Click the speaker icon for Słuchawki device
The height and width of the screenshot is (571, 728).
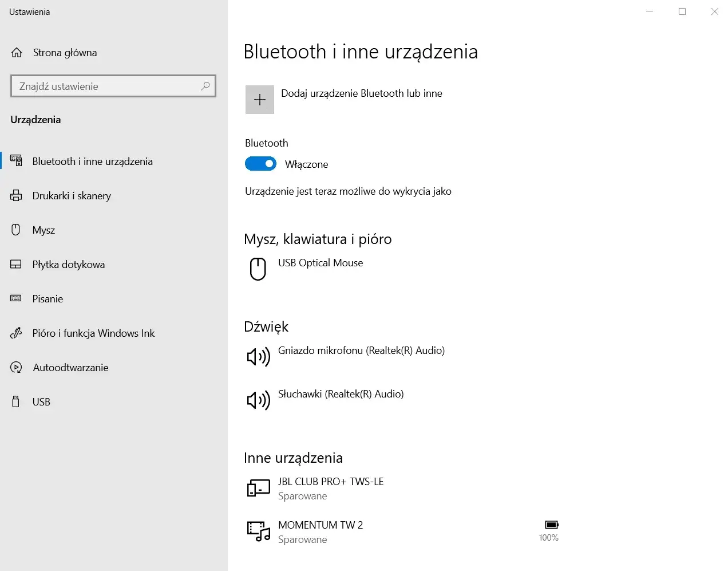[x=258, y=400]
